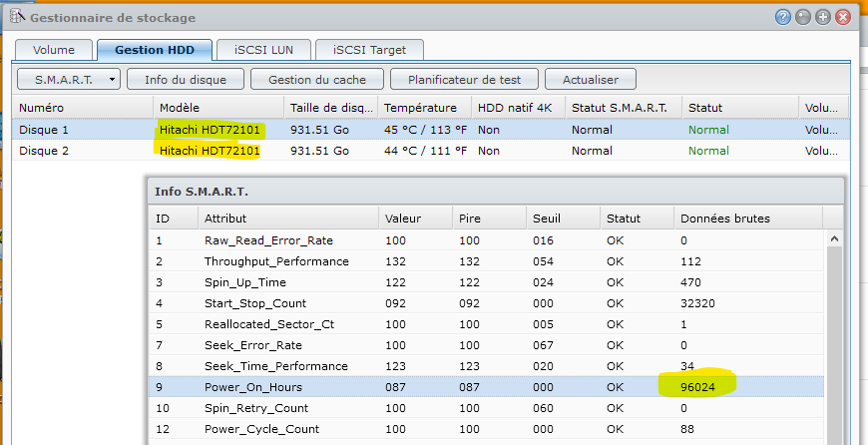The width and height of the screenshot is (868, 445).
Task: Switch to the Volume tab
Action: (53, 50)
